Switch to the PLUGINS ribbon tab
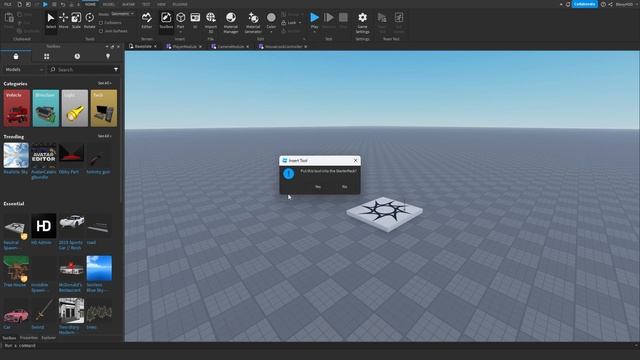The image size is (640, 360). (x=180, y=4)
